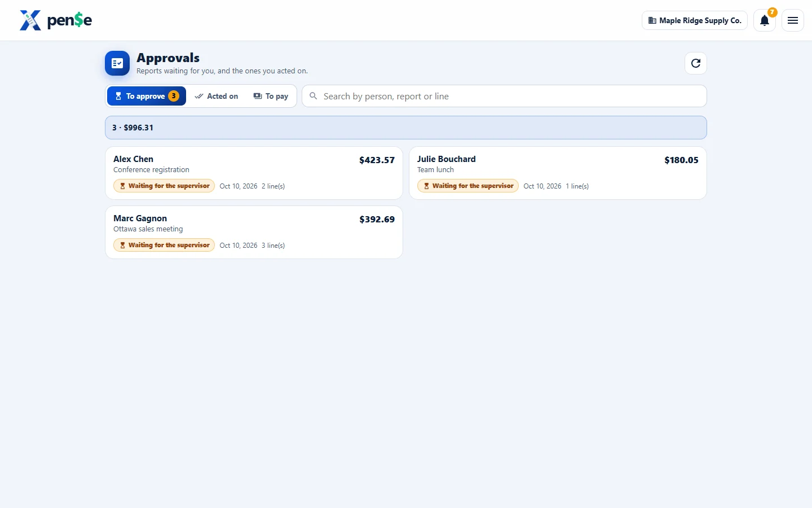Open the Maple Ridge Supply Co. company selector
This screenshot has width=812, height=508.
[x=694, y=21]
